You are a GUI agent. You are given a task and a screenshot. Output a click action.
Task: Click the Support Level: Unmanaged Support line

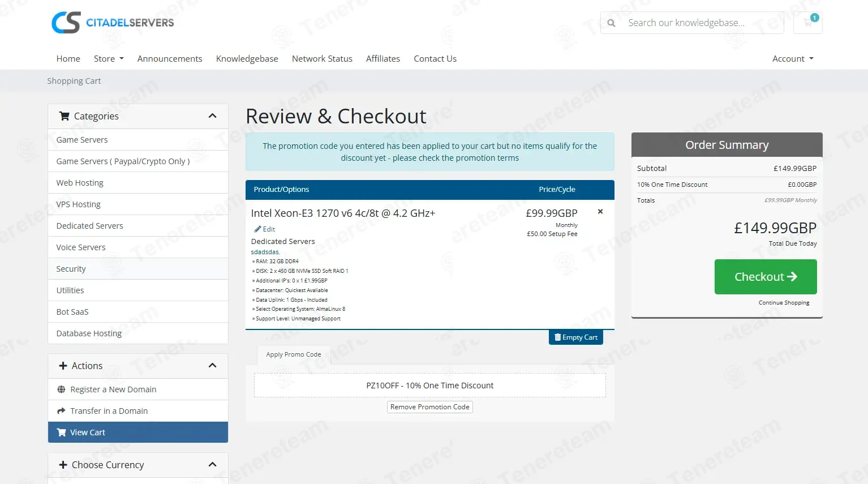point(297,319)
